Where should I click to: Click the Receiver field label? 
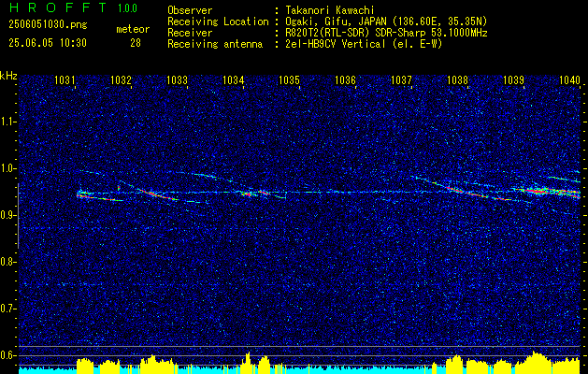click(x=190, y=33)
